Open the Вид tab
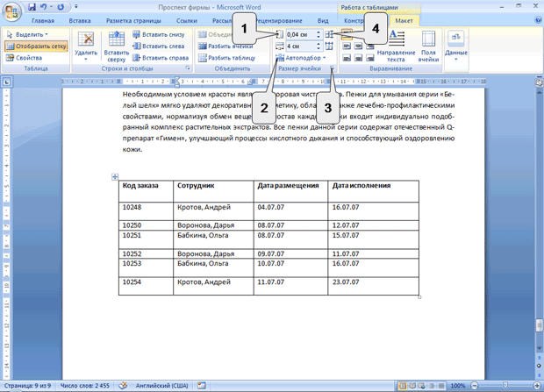The image size is (544, 392). pyautogui.click(x=323, y=21)
